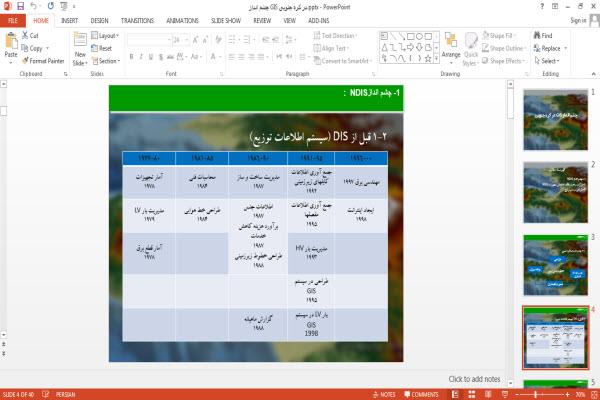The image size is (600, 400).
Task: Switch to Normal view in status bar
Action: point(455,394)
